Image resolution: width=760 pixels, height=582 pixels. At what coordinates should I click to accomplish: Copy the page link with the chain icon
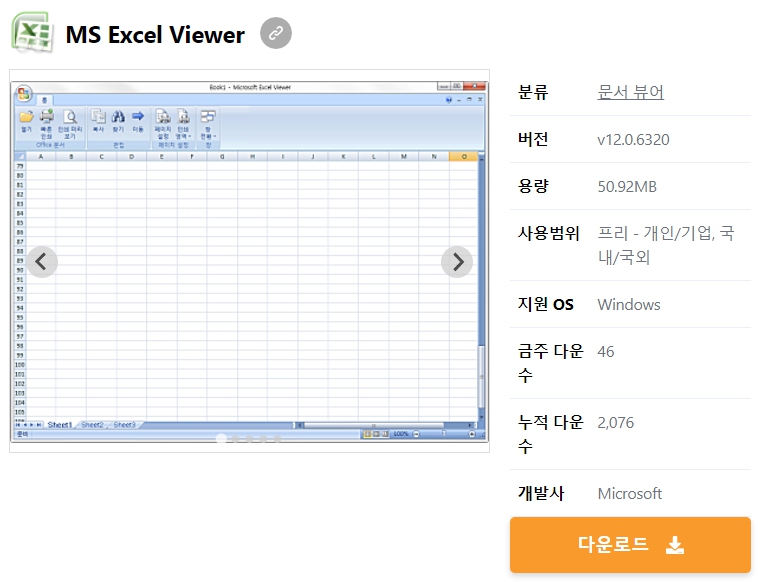pyautogui.click(x=276, y=33)
